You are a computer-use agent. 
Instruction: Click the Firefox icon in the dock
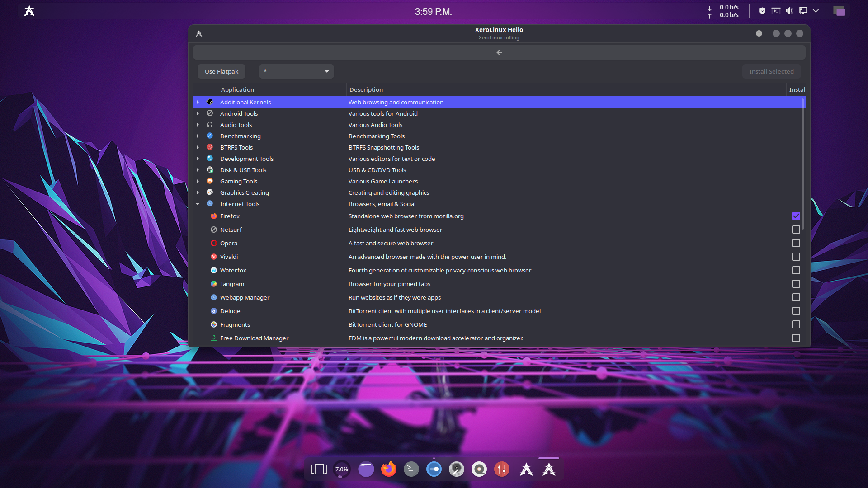[x=388, y=469]
